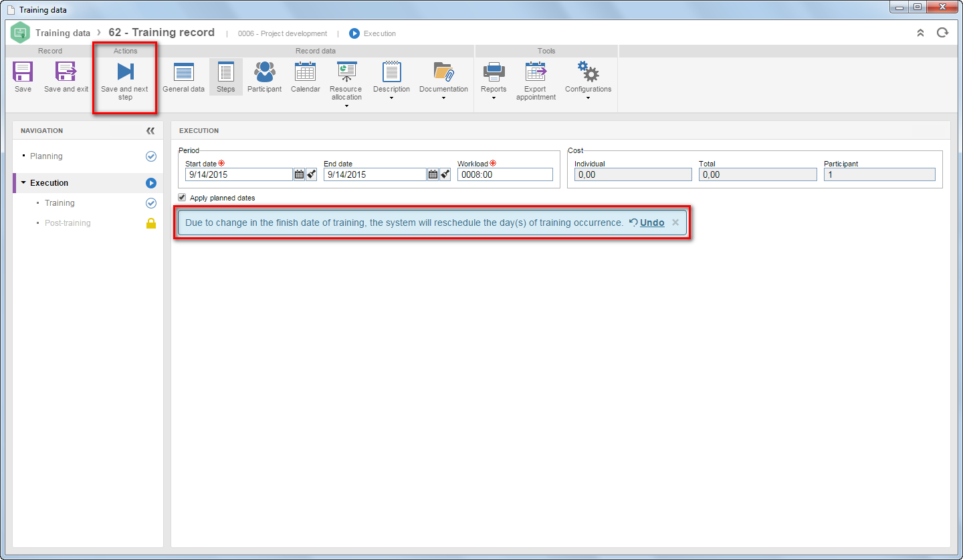Click the Individual cost field
The height and width of the screenshot is (560, 963).
pos(633,174)
